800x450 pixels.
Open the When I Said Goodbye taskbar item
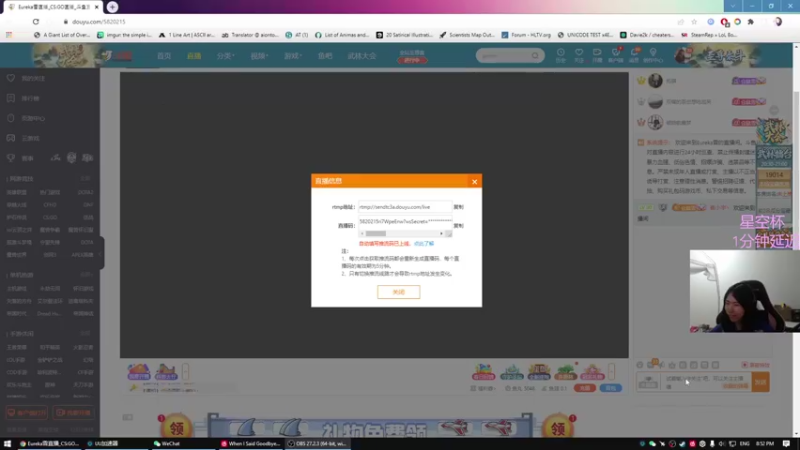(x=250, y=444)
